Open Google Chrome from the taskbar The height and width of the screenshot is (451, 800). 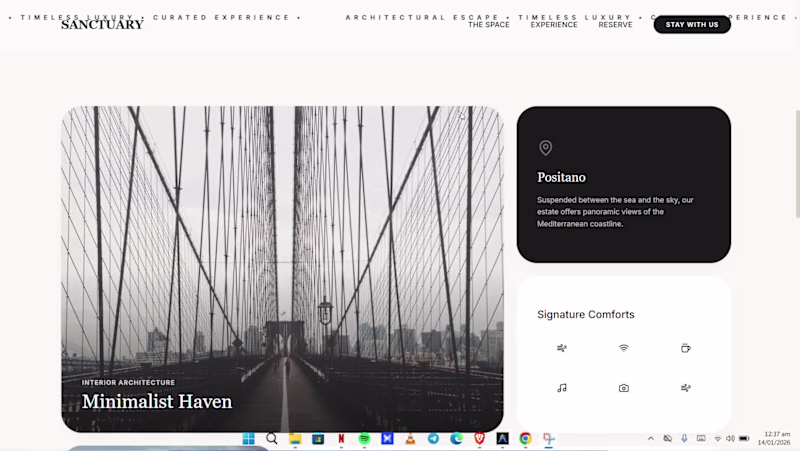point(526,439)
